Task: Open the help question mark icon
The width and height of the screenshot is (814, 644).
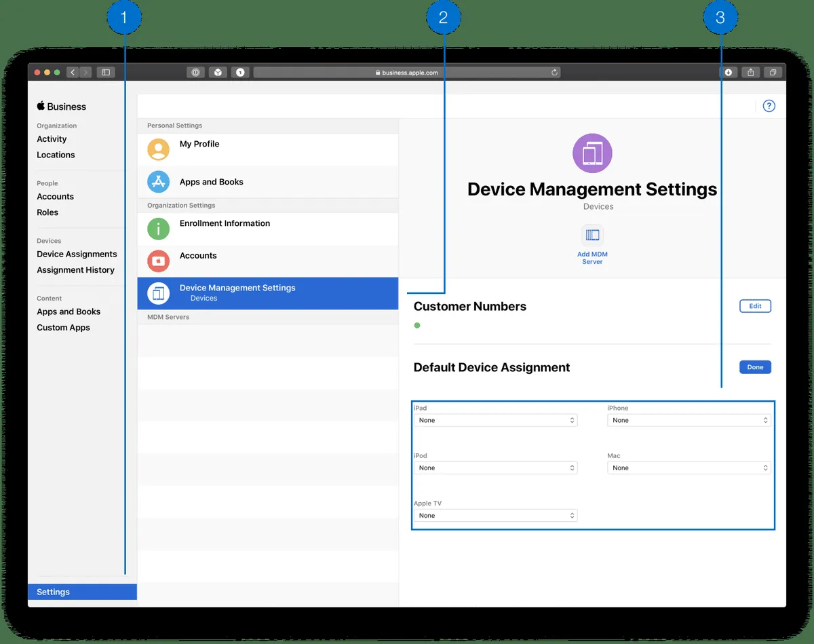Action: (x=769, y=106)
